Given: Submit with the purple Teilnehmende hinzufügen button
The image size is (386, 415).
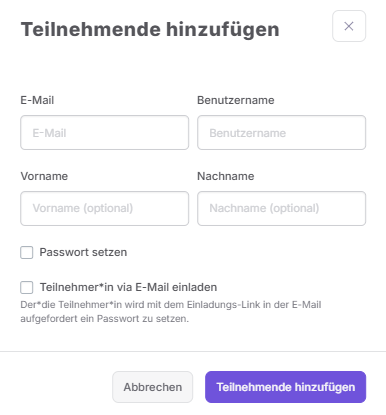Looking at the screenshot, I should (x=285, y=387).
